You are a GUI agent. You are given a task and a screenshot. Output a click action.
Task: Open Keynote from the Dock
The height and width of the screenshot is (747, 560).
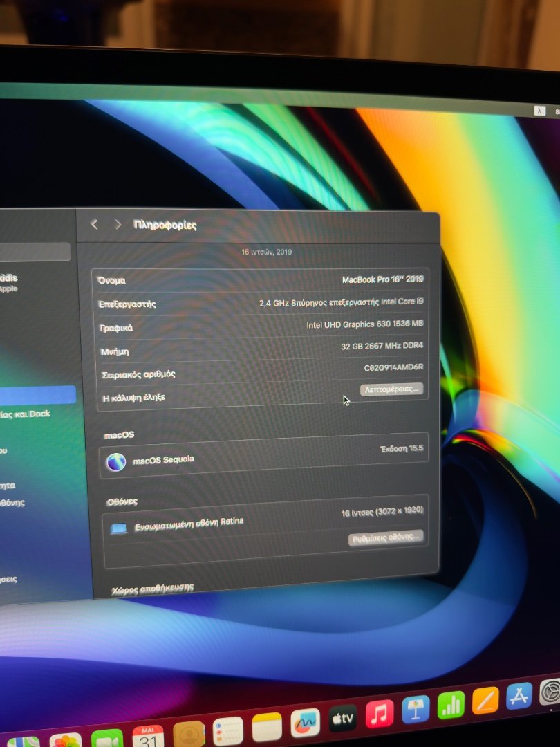pos(416,710)
